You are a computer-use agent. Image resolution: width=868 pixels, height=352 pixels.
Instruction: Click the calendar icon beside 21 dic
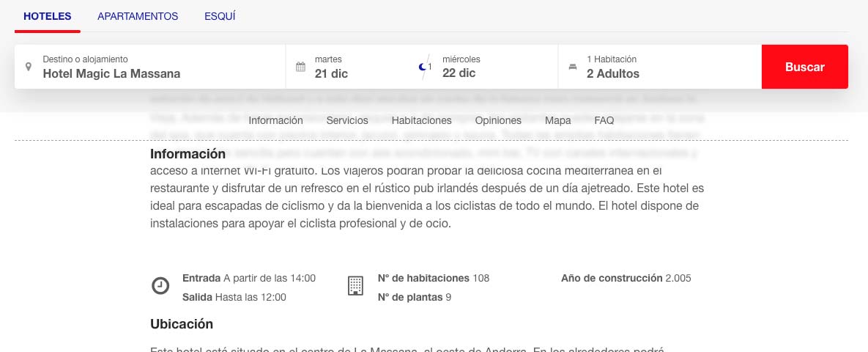[300, 67]
